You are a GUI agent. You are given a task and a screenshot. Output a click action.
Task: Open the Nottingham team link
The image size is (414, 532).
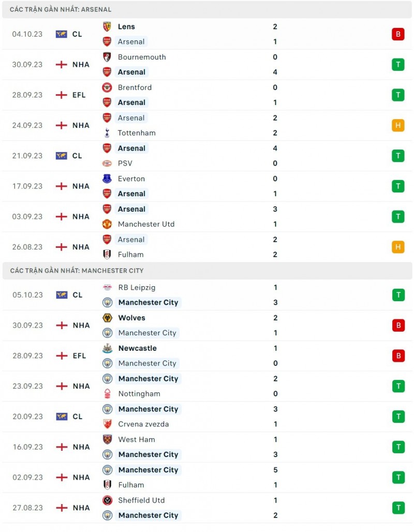139,394
